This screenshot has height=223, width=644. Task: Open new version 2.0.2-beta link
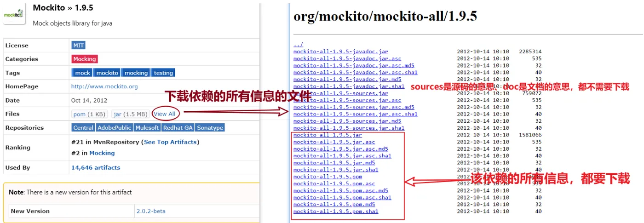151,211
